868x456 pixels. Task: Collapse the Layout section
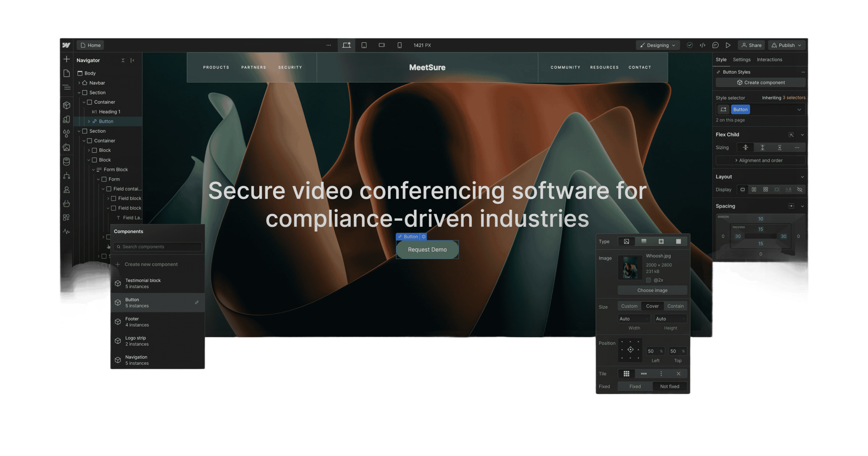(x=803, y=177)
